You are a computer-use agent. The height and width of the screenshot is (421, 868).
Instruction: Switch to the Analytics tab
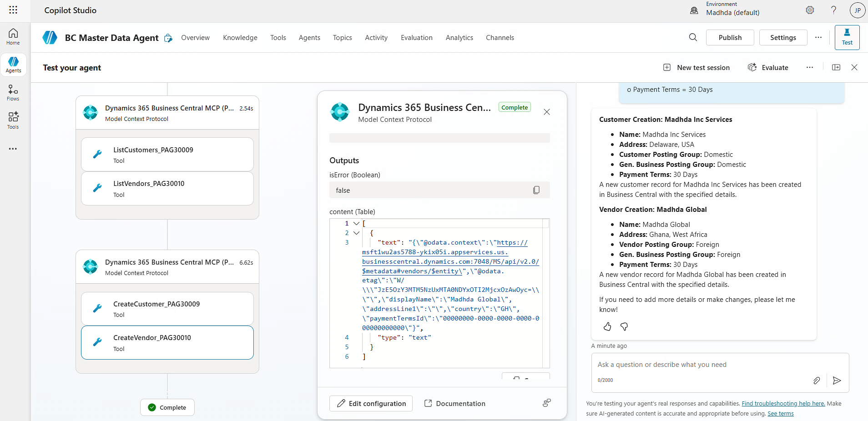click(x=459, y=38)
